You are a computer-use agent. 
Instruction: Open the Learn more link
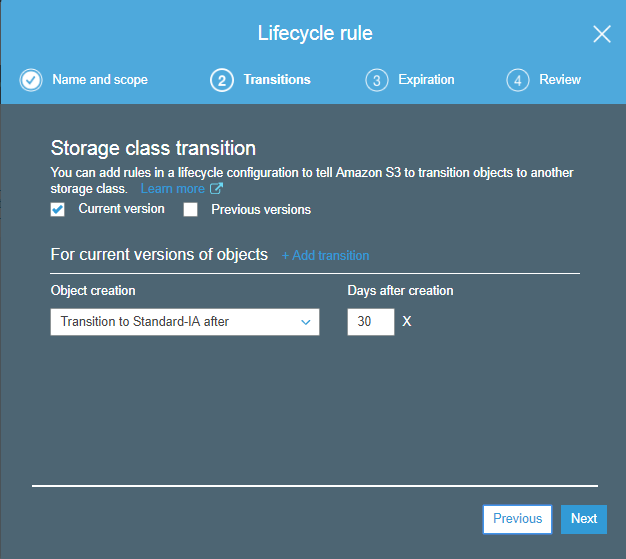(172, 189)
